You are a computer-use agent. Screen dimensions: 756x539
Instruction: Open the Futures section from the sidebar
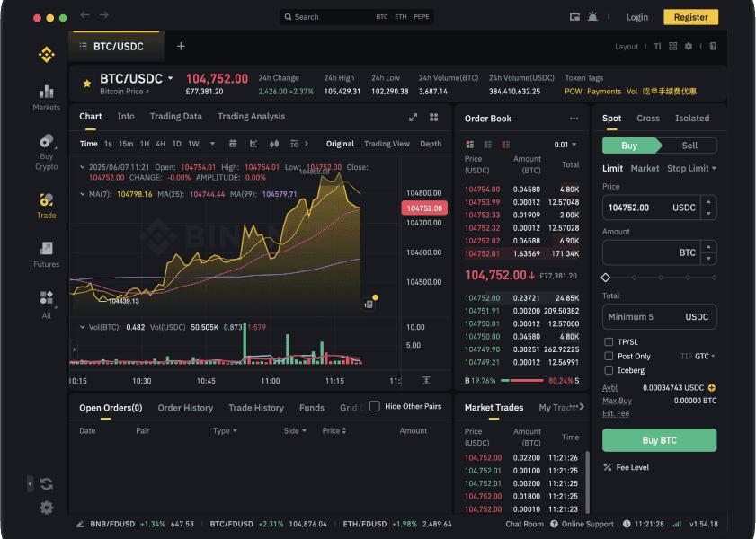pos(46,250)
